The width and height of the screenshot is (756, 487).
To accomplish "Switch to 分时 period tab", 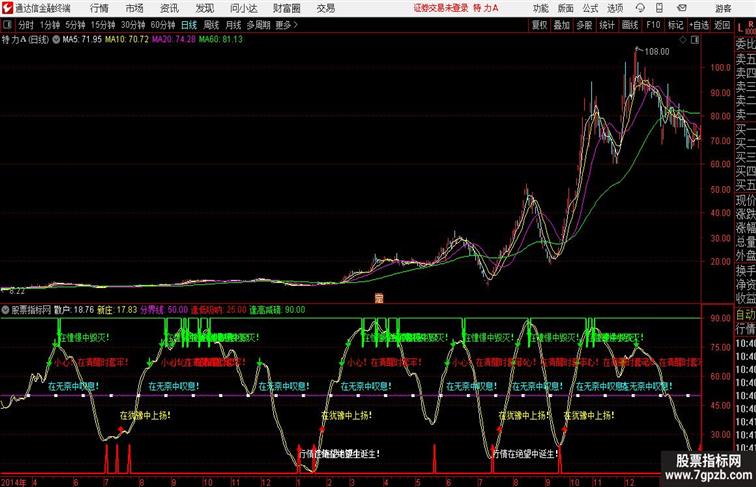I will [26, 25].
